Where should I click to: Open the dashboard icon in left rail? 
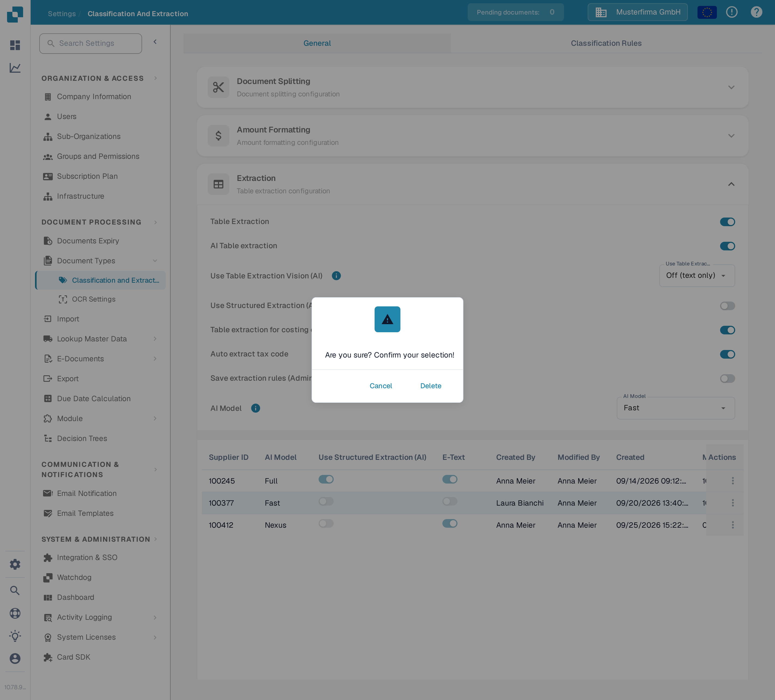coord(15,45)
